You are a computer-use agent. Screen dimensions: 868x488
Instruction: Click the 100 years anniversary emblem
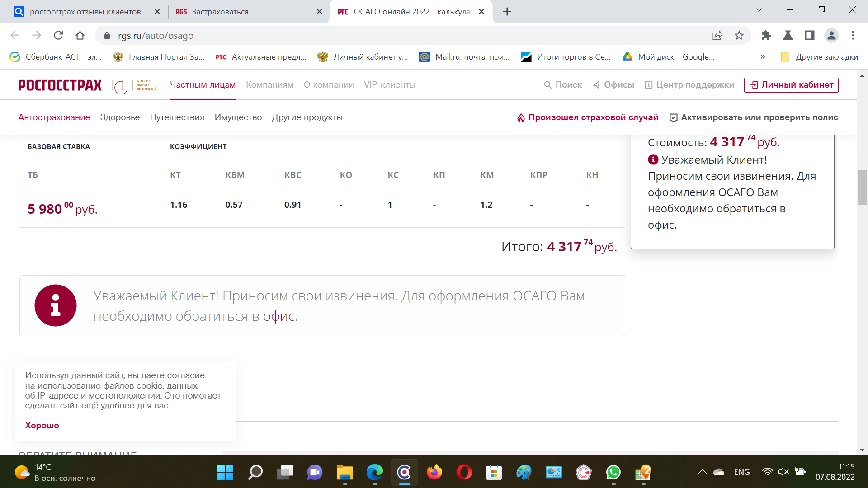pyautogui.click(x=134, y=85)
